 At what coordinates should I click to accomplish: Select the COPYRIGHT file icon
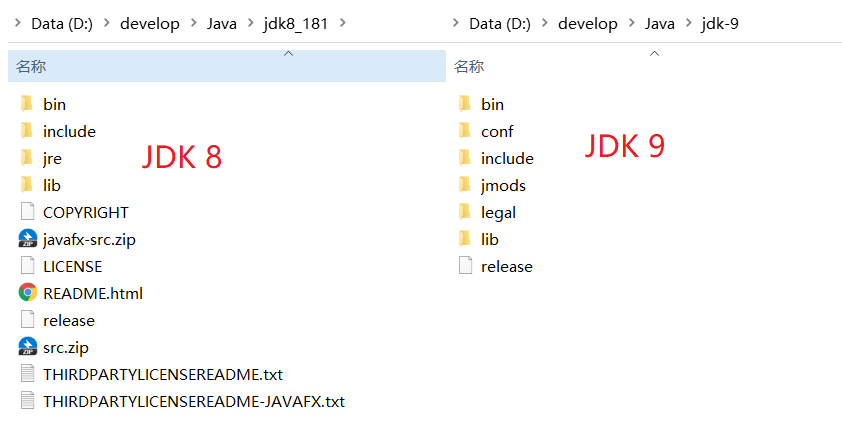(27, 212)
